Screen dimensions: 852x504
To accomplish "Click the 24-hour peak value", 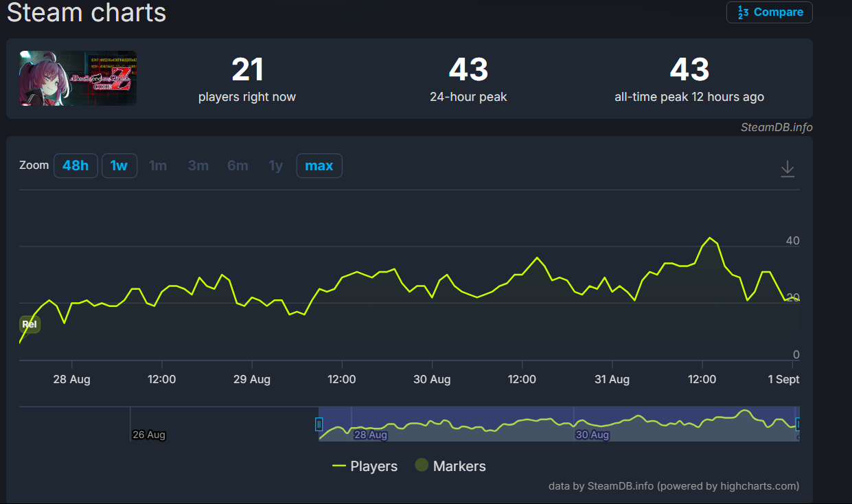I will [468, 69].
